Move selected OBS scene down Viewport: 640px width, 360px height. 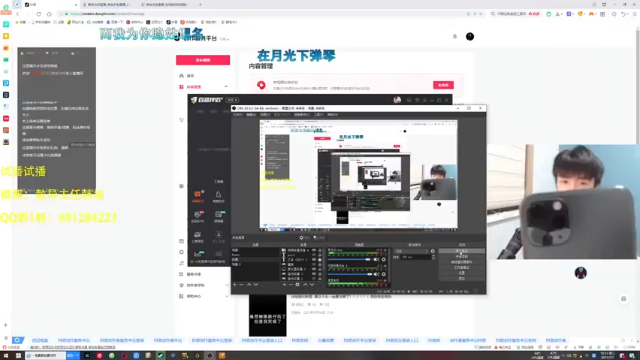(x=256, y=284)
